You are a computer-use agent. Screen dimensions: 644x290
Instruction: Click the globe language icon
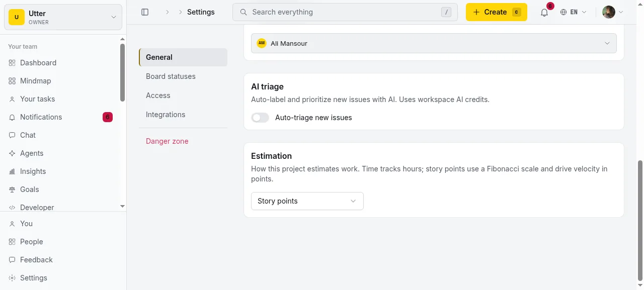[563, 12]
